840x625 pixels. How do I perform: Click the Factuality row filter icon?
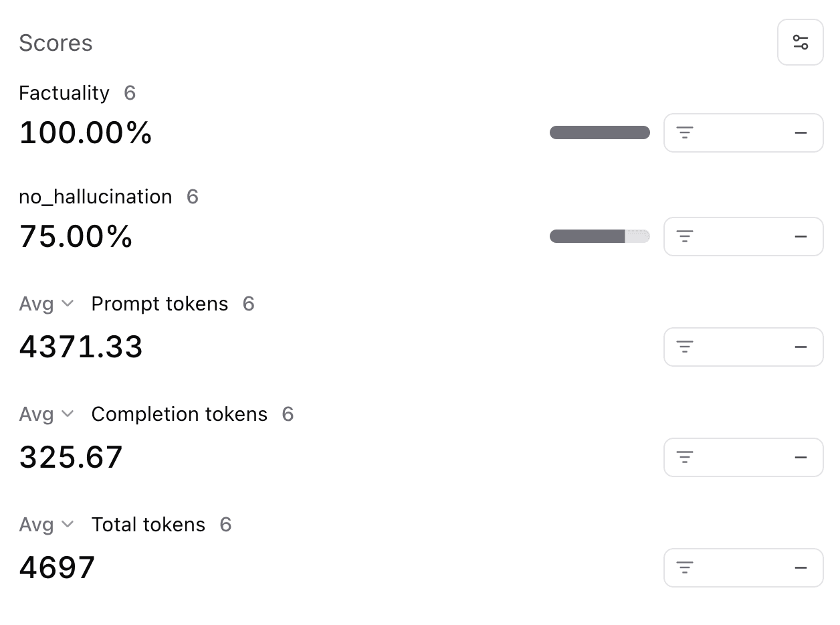tap(684, 132)
